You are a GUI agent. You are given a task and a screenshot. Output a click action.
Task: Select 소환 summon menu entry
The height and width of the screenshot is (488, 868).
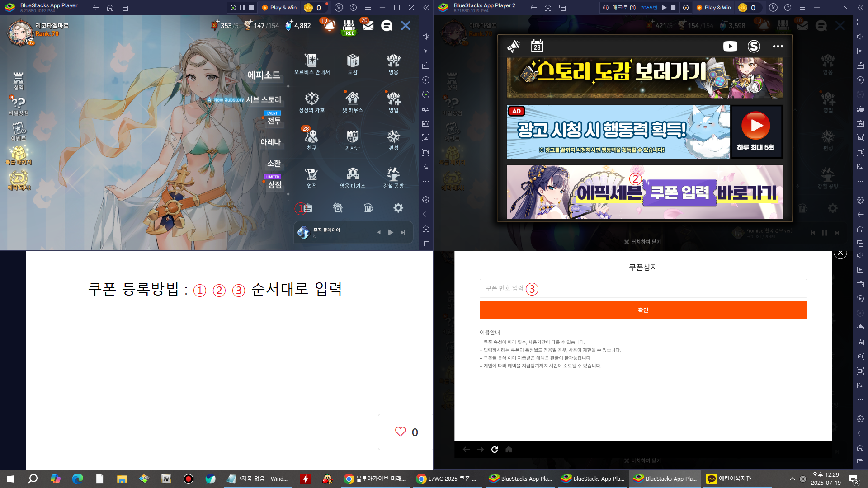tap(274, 163)
